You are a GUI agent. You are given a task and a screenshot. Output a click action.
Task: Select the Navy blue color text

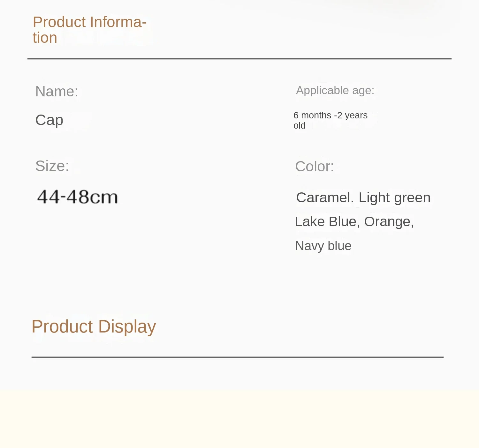click(x=323, y=246)
